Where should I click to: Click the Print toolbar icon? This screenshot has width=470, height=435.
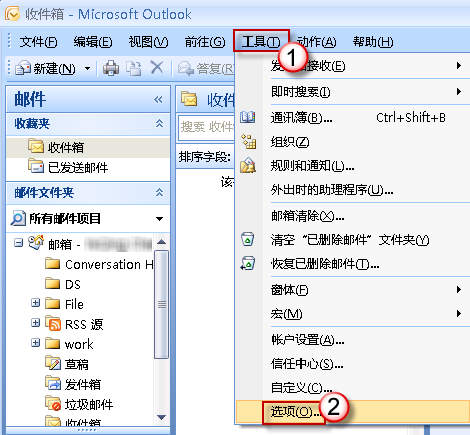click(x=111, y=68)
